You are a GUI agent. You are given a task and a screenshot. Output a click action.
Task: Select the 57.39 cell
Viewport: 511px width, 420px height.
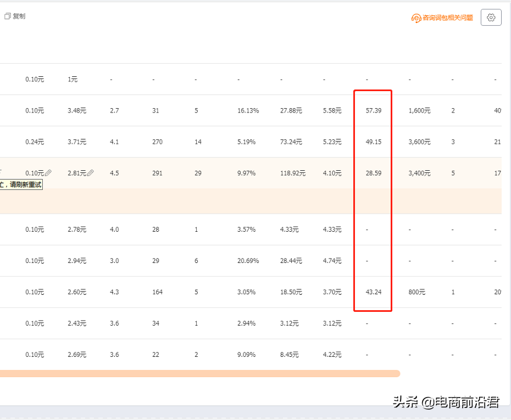pos(374,111)
